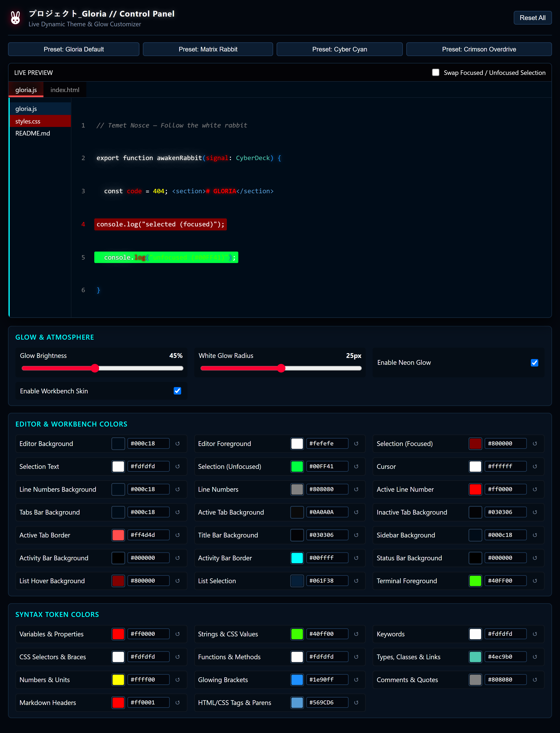This screenshot has width=560, height=733.
Task: Apply Preset: Cyber Cyan
Action: coord(340,49)
